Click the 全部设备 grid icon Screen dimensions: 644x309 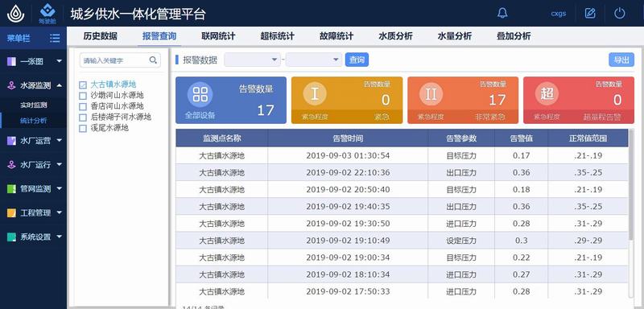(200, 94)
